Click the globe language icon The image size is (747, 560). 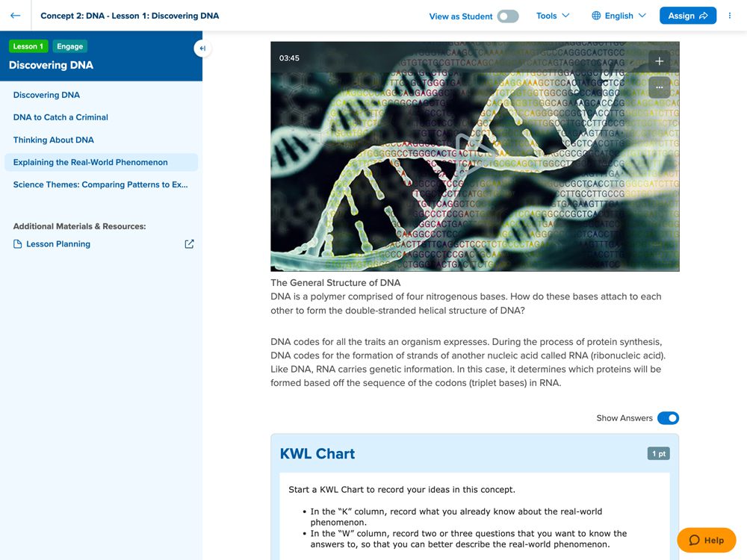(x=596, y=16)
